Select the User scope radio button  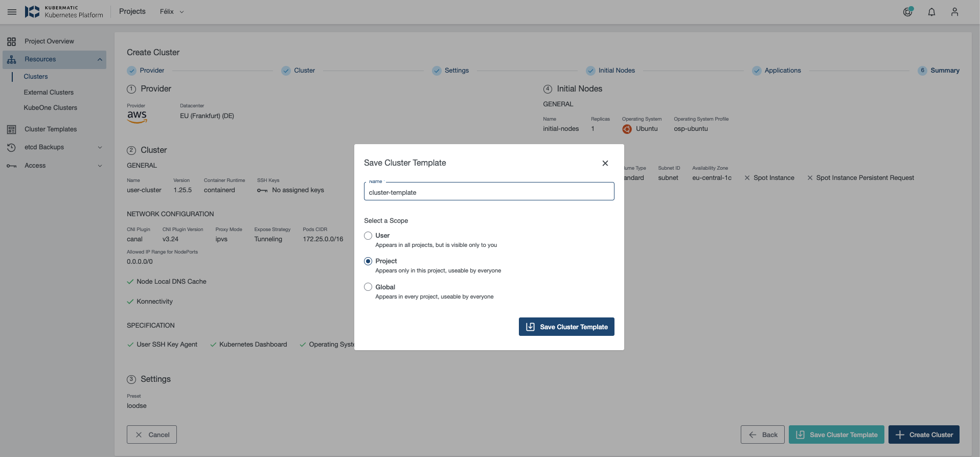pos(368,236)
